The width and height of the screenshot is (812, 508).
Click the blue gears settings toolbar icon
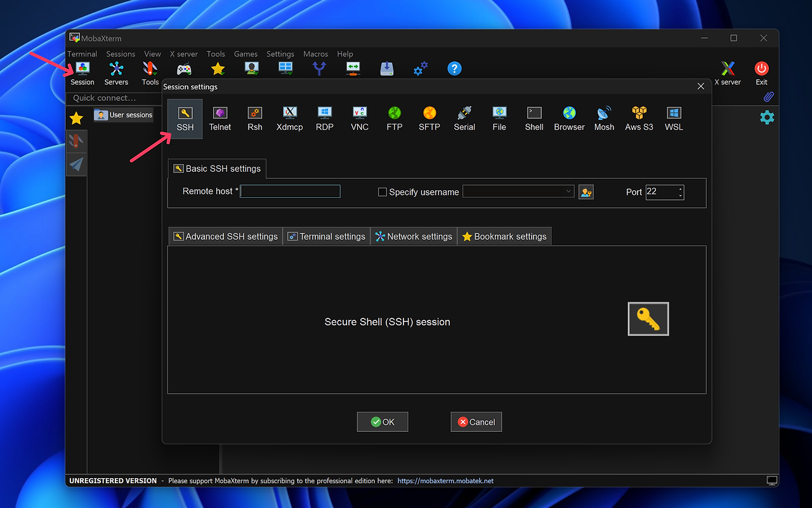[x=421, y=68]
